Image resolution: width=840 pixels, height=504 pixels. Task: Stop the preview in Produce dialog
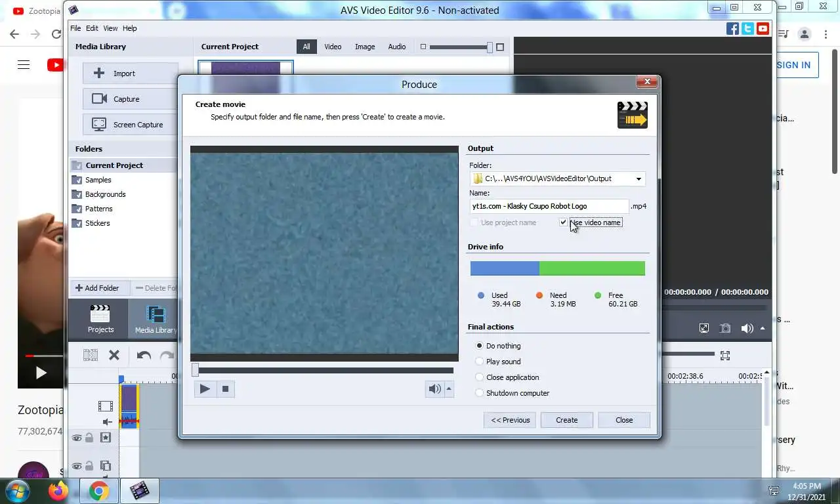pyautogui.click(x=225, y=389)
